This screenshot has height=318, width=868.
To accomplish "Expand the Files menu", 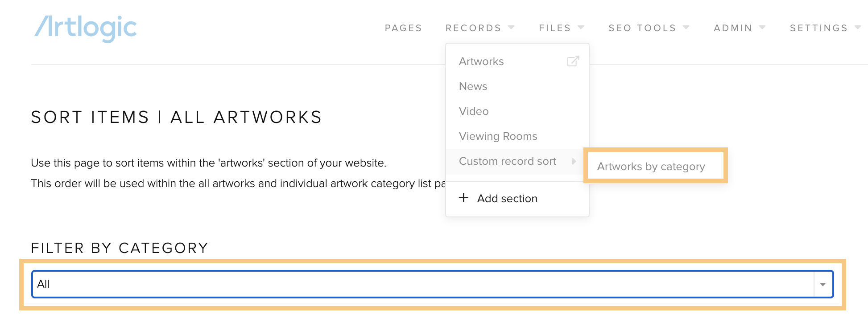I will click(x=561, y=28).
